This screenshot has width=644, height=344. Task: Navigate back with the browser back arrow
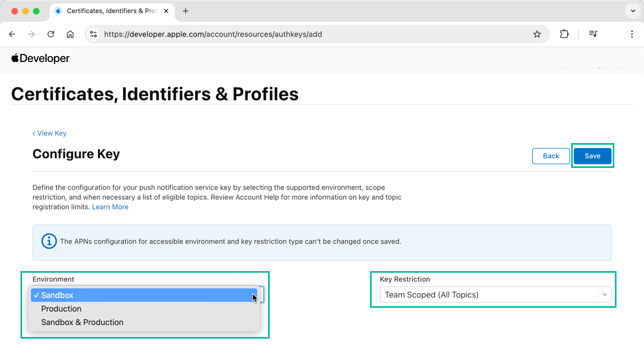point(12,34)
